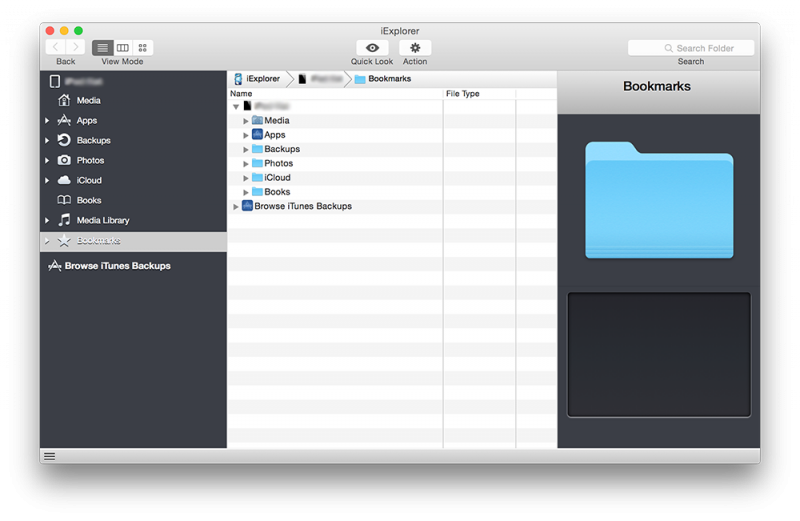Click the iExplorer breadcrumb path item
The width and height of the screenshot is (800, 521).
[257, 79]
